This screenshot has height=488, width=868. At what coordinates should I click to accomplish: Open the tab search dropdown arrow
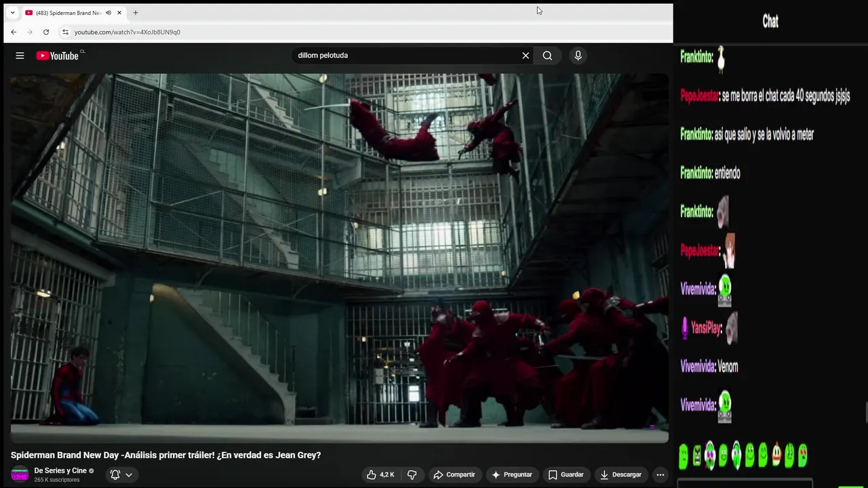(x=12, y=13)
